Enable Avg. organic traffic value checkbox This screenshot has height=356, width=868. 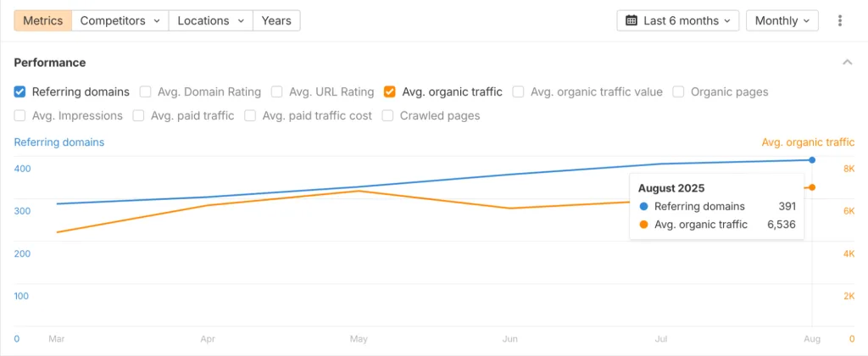tap(518, 92)
